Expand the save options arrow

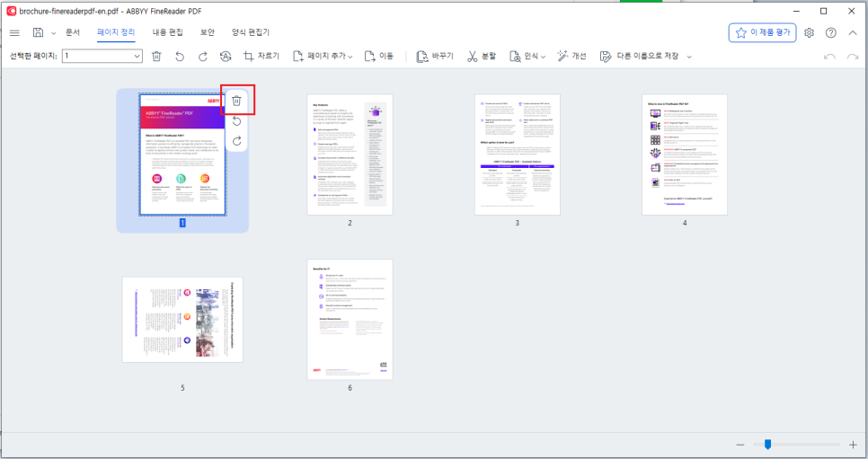point(53,33)
